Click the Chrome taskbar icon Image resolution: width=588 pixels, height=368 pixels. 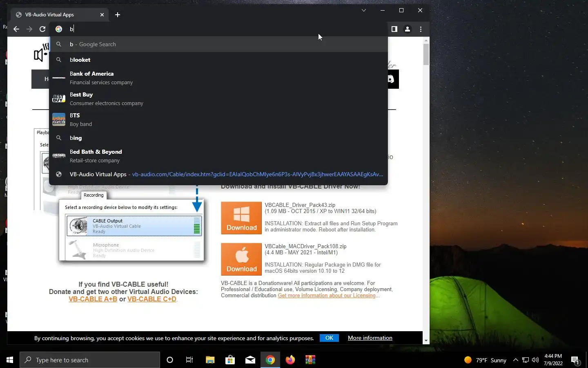[270, 360]
